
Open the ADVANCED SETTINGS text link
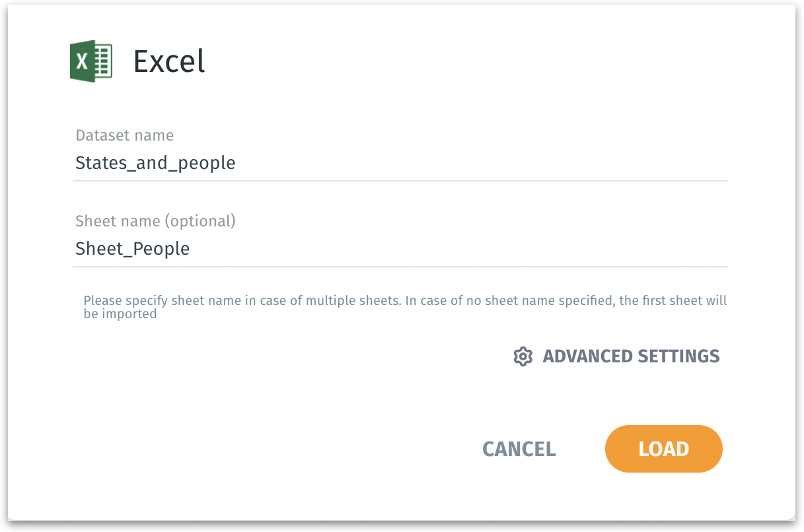pyautogui.click(x=631, y=356)
